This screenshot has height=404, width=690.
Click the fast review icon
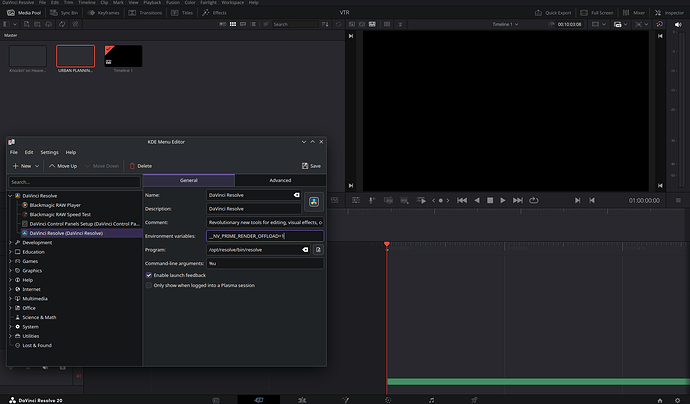click(x=421, y=200)
